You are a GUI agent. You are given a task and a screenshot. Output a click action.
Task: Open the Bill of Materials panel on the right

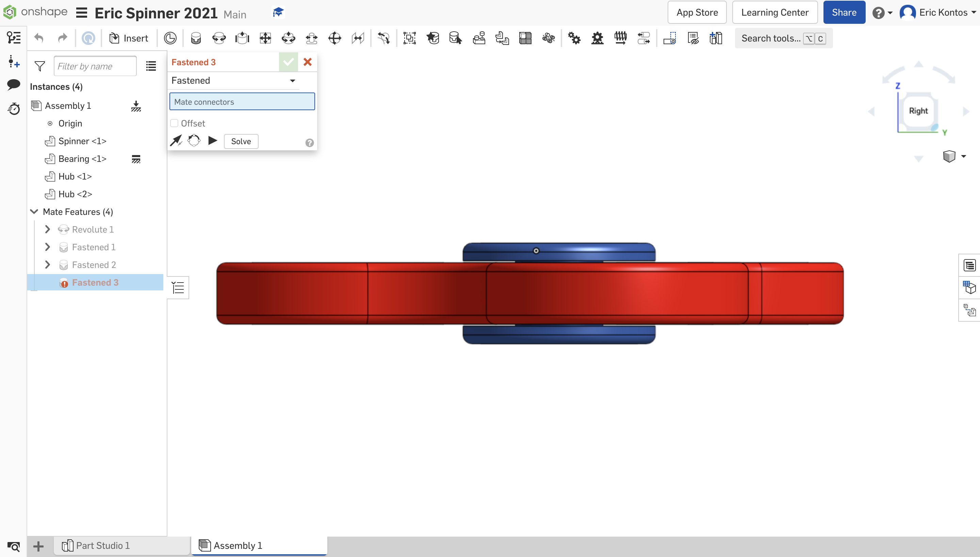970,265
